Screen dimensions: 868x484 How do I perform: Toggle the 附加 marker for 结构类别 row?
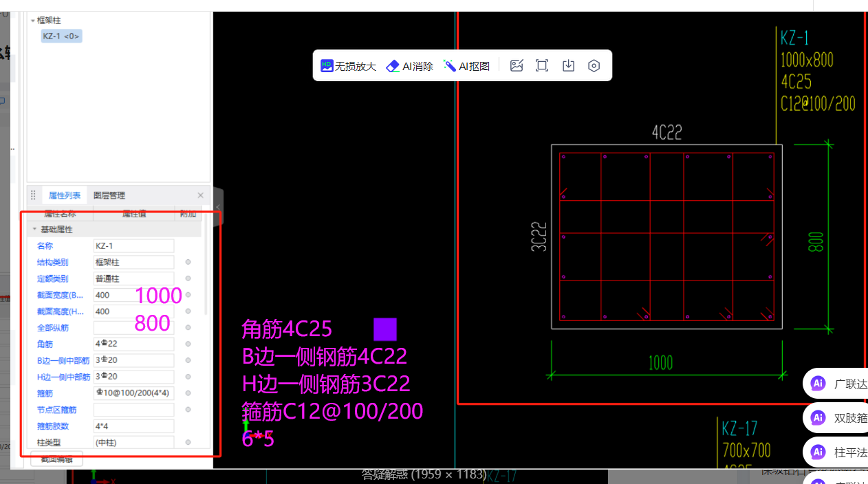pos(188,262)
